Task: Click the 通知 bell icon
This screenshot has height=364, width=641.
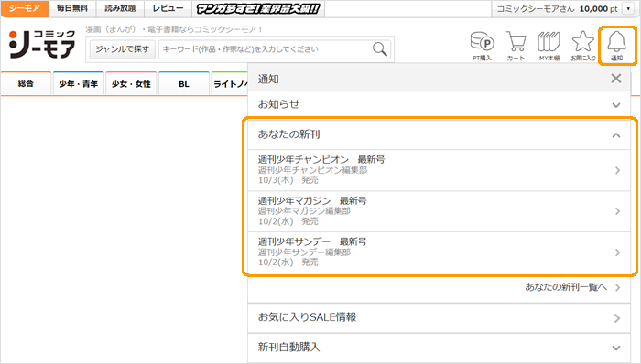Action: 617,46
